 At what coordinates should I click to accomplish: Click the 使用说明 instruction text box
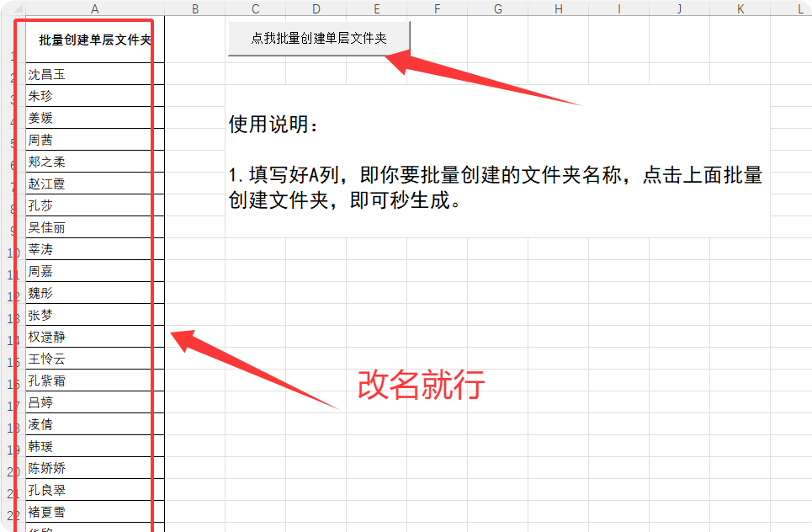(x=497, y=161)
